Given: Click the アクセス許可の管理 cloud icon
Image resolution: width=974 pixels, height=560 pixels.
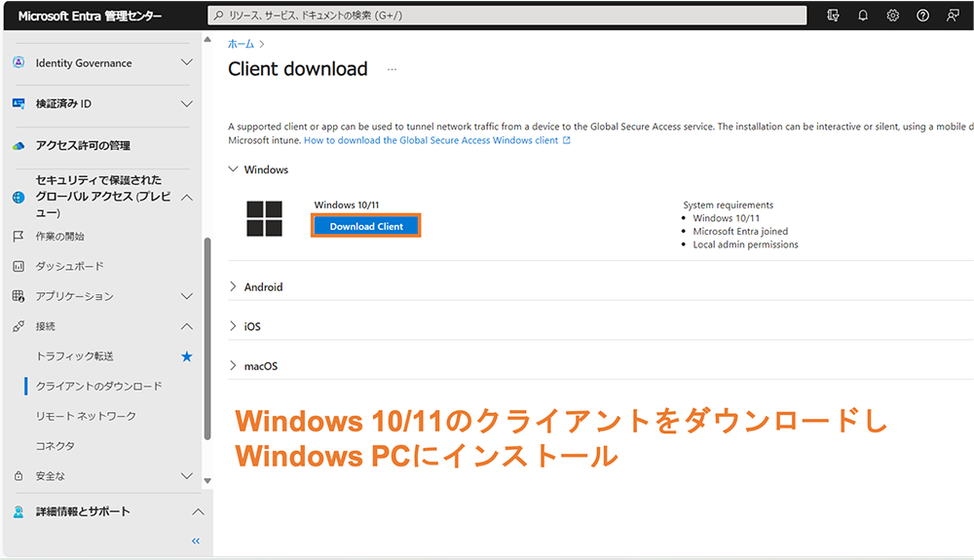Looking at the screenshot, I should pos(19,146).
